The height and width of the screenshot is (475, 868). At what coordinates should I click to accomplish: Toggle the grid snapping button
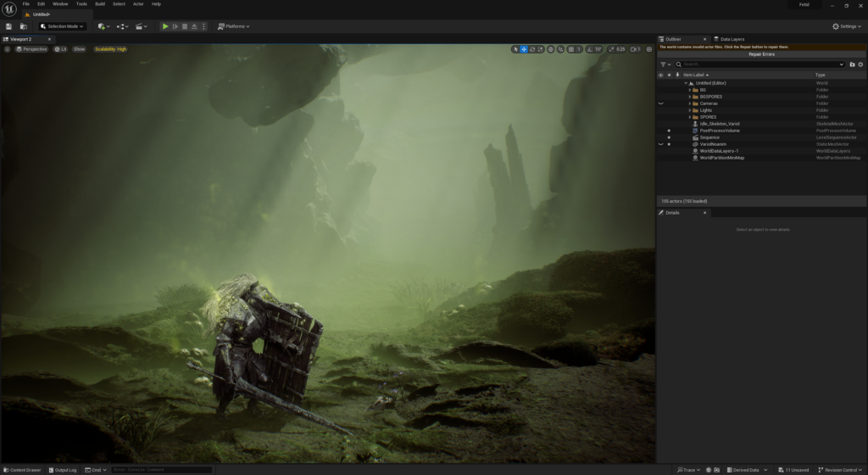pos(571,49)
